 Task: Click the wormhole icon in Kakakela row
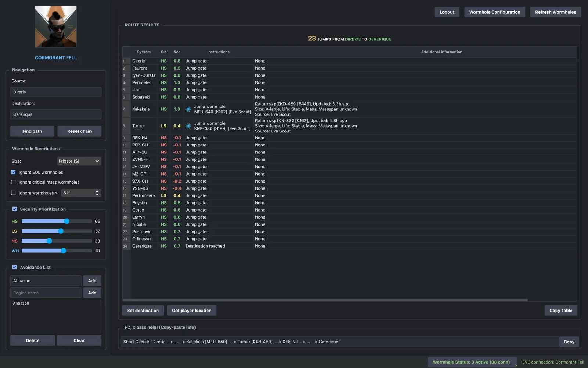point(188,109)
